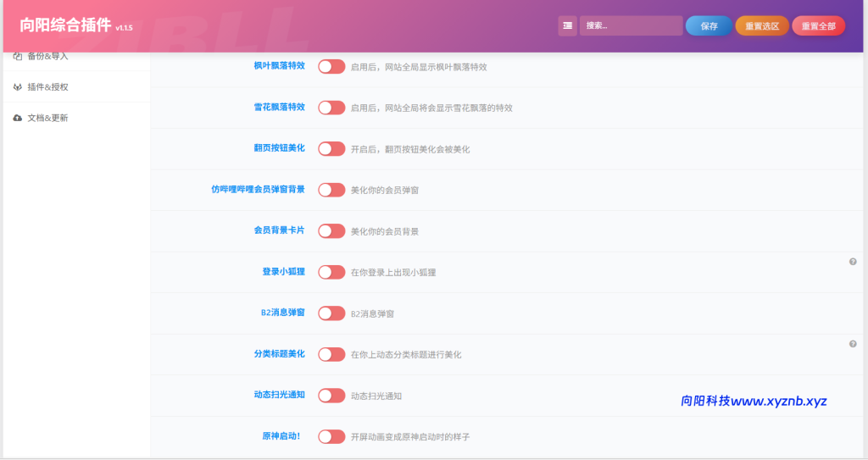
Task: Click the 登录小狐狸 label
Action: [283, 271]
